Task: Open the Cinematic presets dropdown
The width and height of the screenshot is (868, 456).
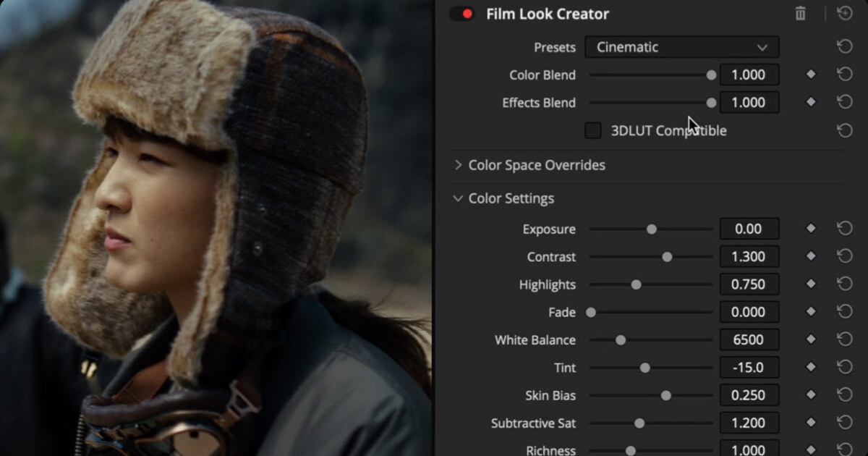Action: pyautogui.click(x=681, y=46)
